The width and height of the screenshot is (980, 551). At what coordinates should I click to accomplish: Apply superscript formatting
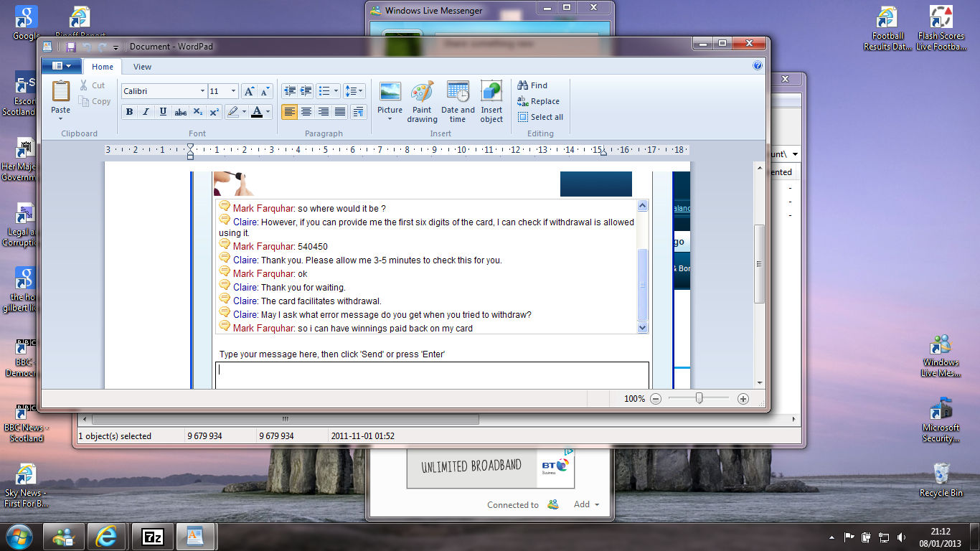[x=215, y=112]
